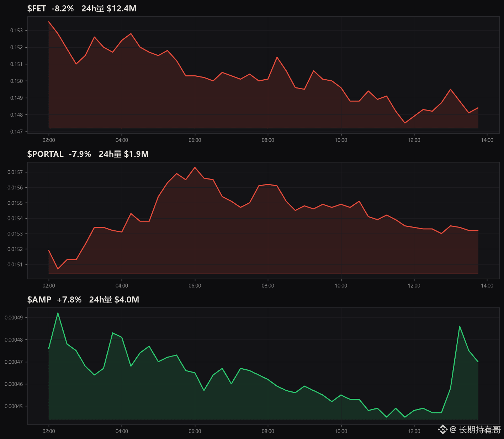This screenshot has height=439, width=504.
Task: Click the 02:00 time label under PORTAL chart
Action: tap(49, 286)
